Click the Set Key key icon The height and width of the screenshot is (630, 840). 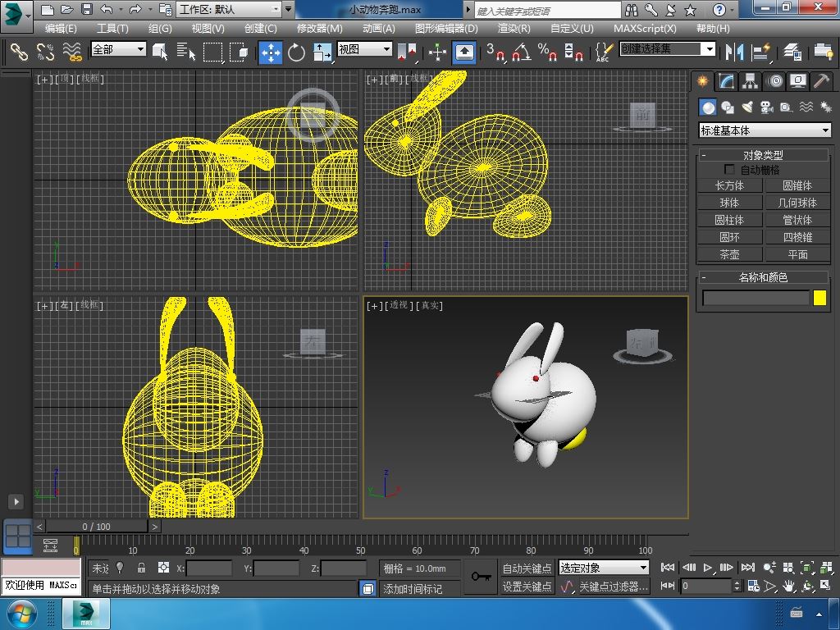click(x=482, y=577)
